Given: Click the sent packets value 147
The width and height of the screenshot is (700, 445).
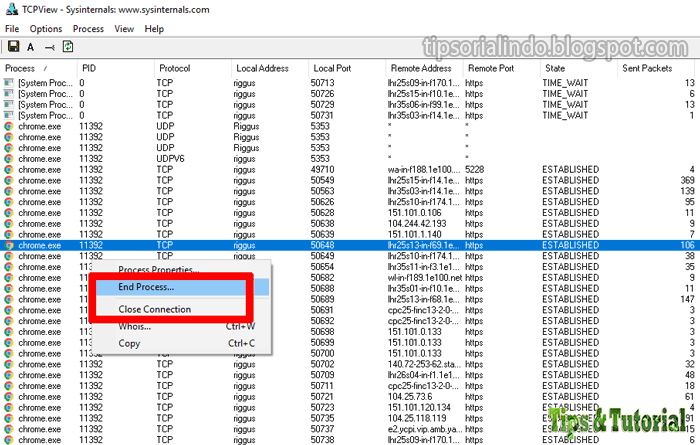Looking at the screenshot, I should 687,299.
